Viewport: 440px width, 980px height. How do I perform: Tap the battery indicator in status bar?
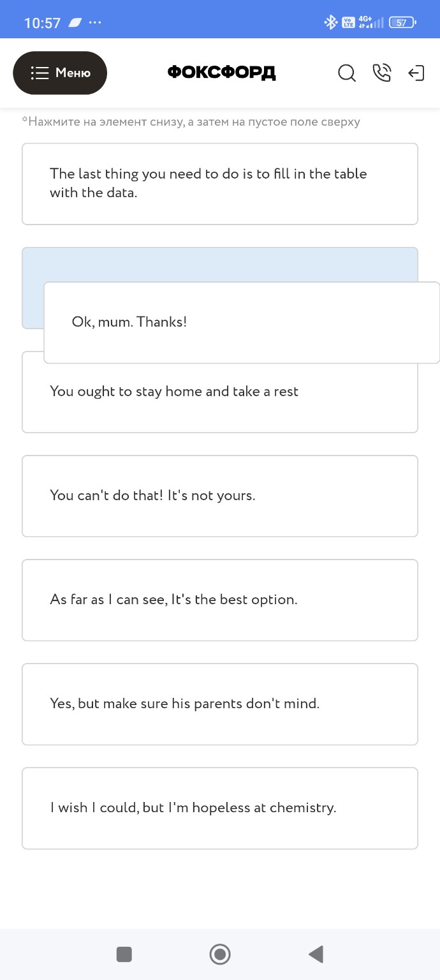(402, 23)
